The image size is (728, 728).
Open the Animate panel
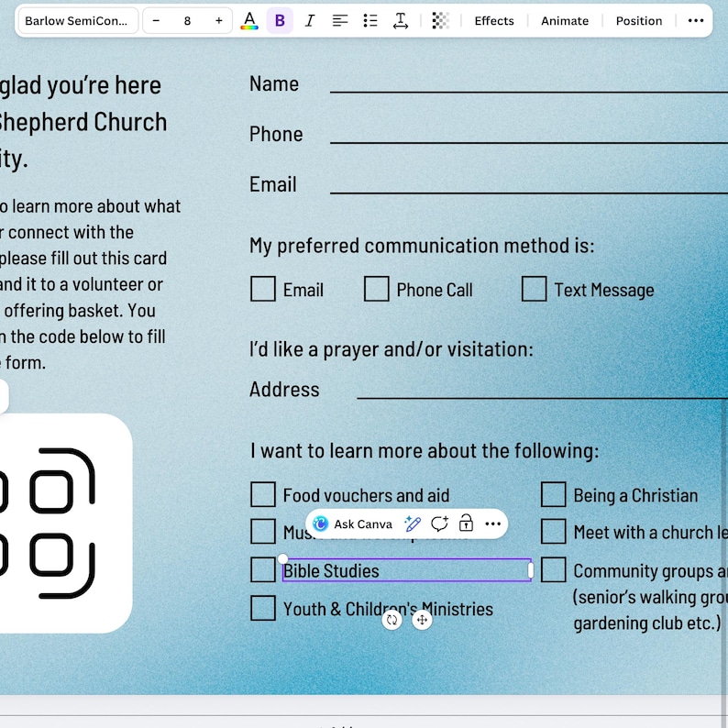(x=565, y=21)
